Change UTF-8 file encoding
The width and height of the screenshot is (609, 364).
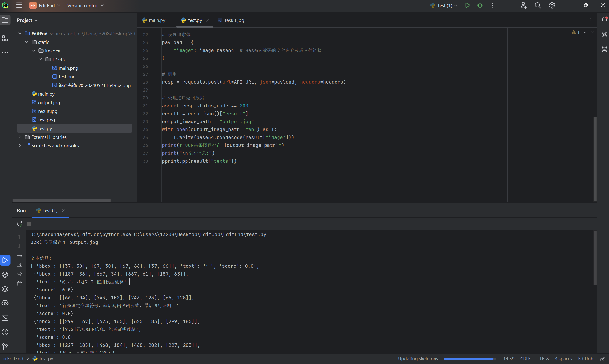point(542,359)
